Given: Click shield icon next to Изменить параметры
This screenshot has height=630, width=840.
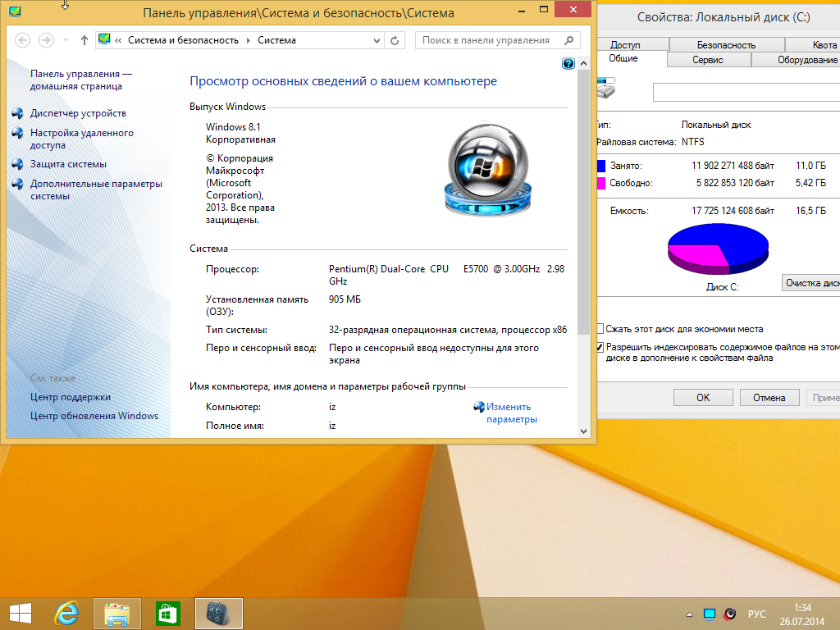Looking at the screenshot, I should (479, 407).
